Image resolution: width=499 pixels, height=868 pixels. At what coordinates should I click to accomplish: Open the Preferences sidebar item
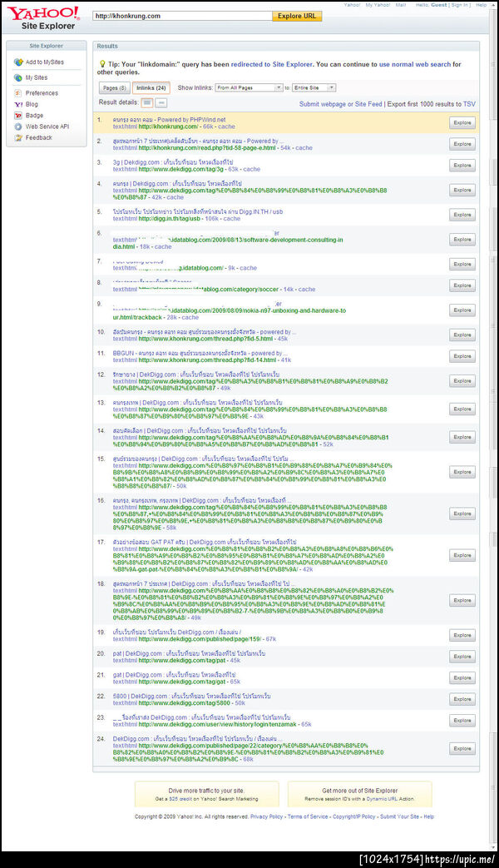[x=42, y=93]
